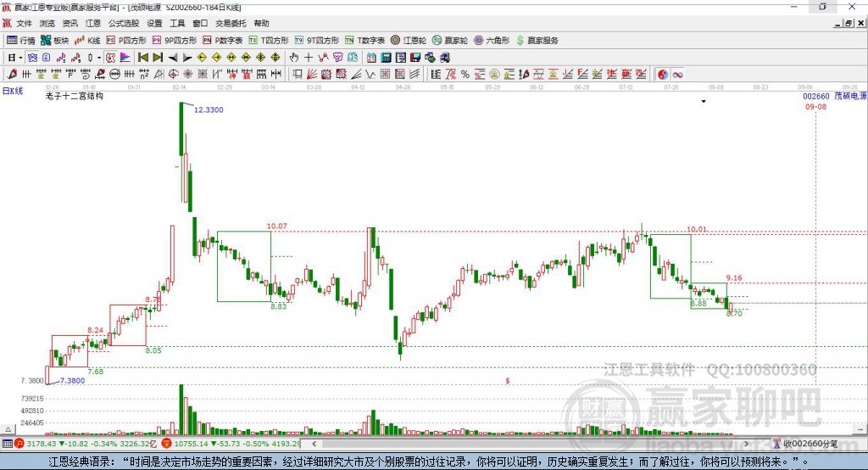Click the black right arrow icon
Image resolution: width=868 pixels, height=470 pixels.
pos(187,58)
